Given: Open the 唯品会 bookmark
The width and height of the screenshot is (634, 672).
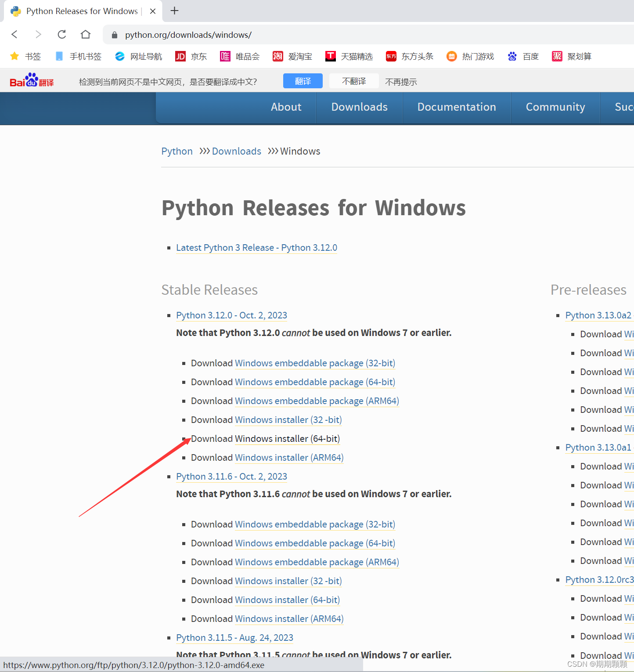Looking at the screenshot, I should coord(240,56).
